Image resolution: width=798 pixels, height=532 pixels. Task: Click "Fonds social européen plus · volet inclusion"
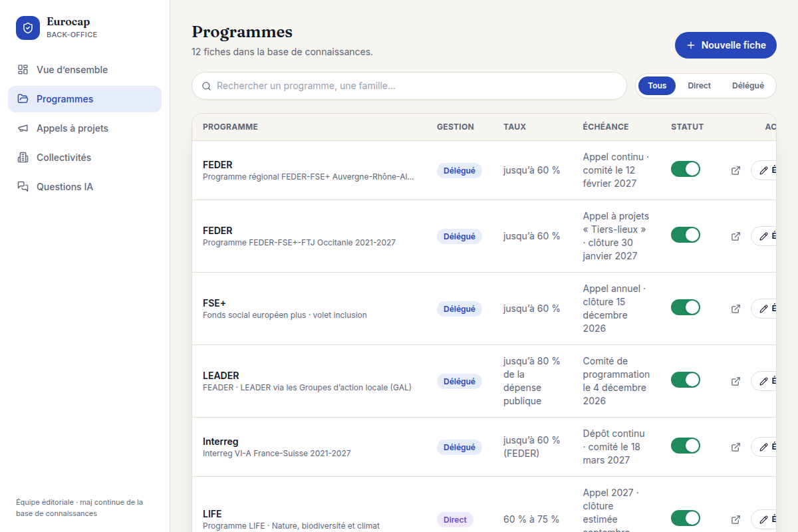point(285,315)
